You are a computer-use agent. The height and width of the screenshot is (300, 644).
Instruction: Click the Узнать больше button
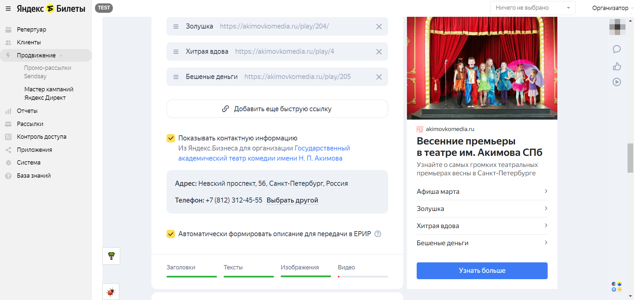pyautogui.click(x=482, y=271)
